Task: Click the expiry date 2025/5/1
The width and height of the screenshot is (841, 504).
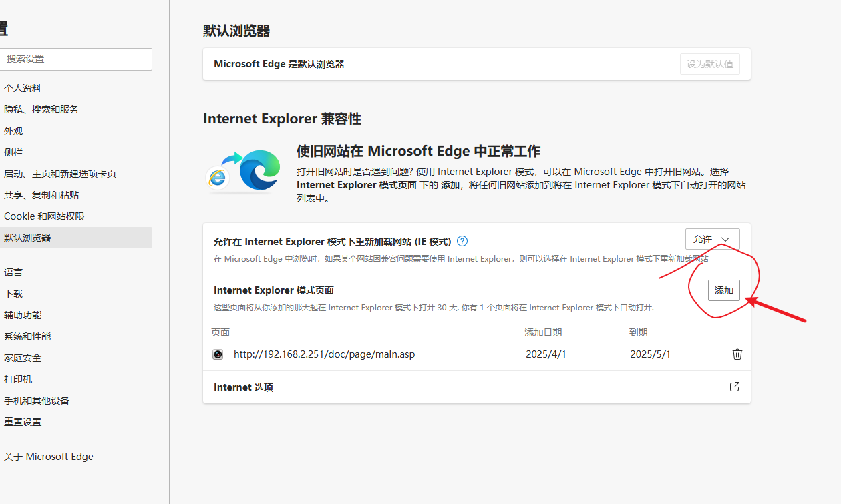Action: click(x=650, y=354)
